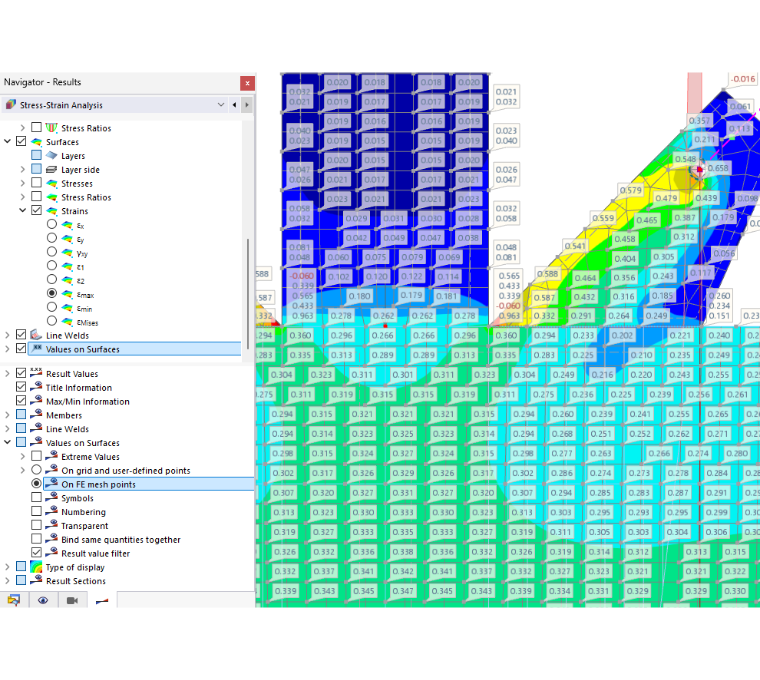Click the Stress-Strain Analysis cube icon
Screen dimensions: 760x680
click(x=11, y=105)
